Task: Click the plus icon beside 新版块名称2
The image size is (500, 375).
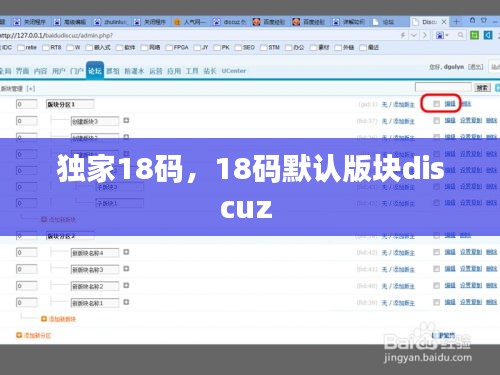Action: click(126, 285)
